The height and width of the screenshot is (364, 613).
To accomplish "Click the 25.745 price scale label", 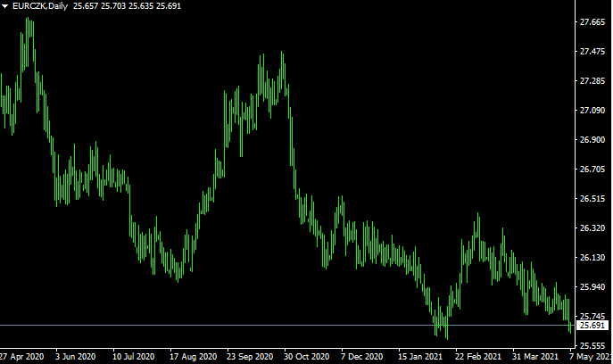I will [592, 317].
